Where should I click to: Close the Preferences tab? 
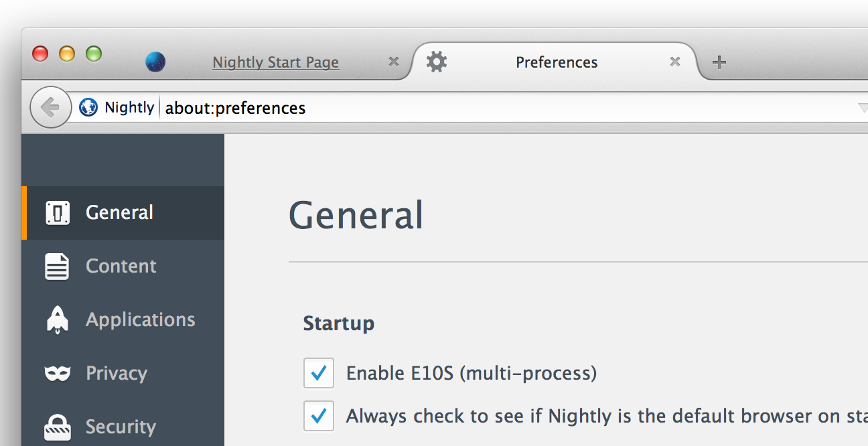point(675,62)
